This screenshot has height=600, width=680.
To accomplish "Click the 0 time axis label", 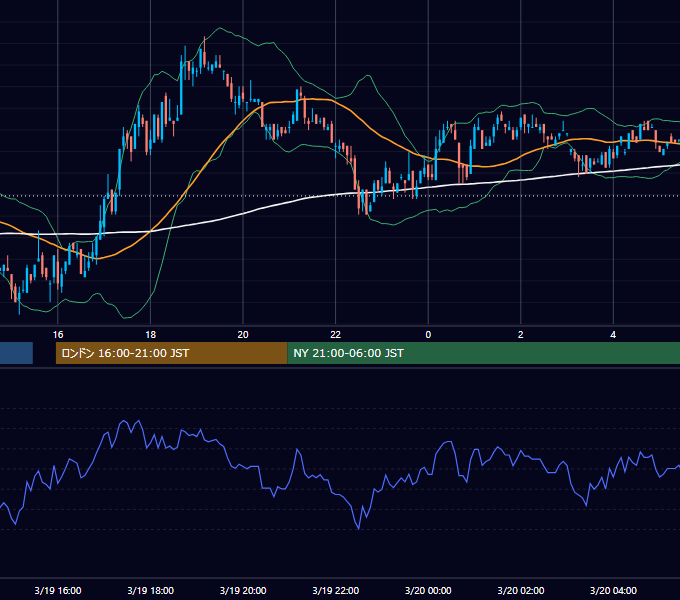I will 428,335.
